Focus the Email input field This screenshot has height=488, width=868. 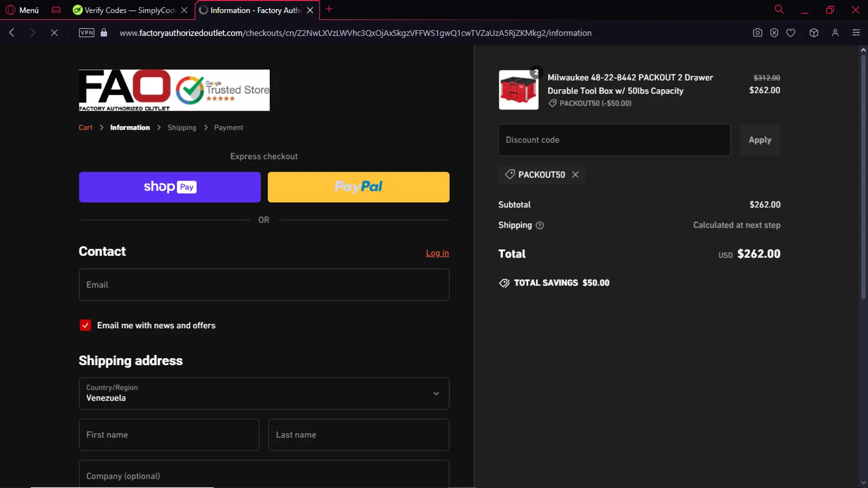point(264,285)
